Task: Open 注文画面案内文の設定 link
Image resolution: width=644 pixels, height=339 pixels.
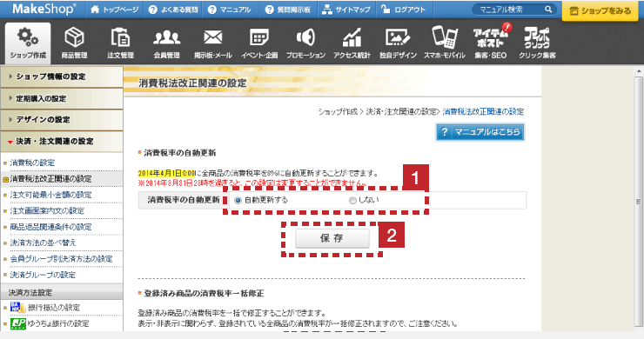Action: tap(47, 210)
